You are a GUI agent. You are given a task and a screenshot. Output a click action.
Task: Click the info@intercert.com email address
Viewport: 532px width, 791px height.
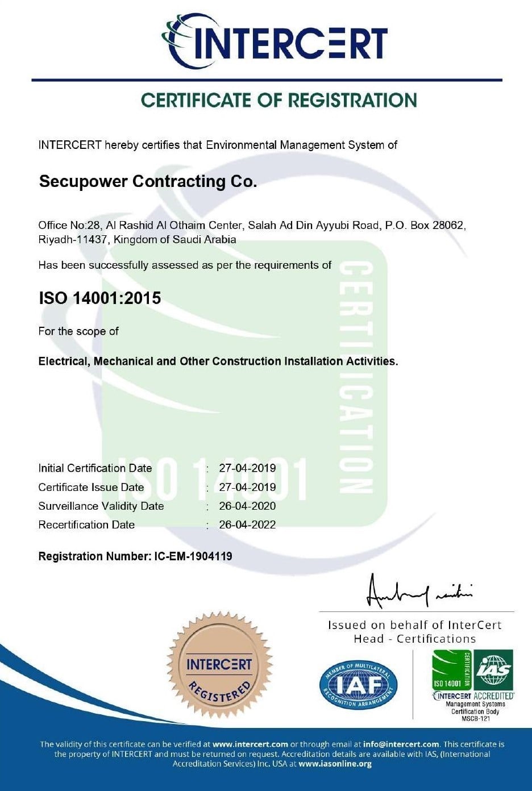coord(401,744)
